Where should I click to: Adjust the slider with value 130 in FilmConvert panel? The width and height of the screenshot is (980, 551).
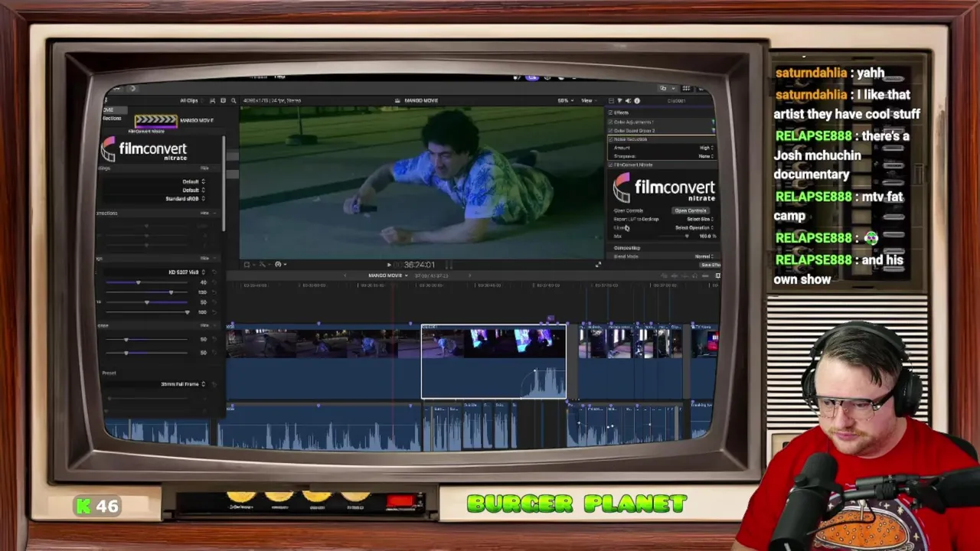148,292
